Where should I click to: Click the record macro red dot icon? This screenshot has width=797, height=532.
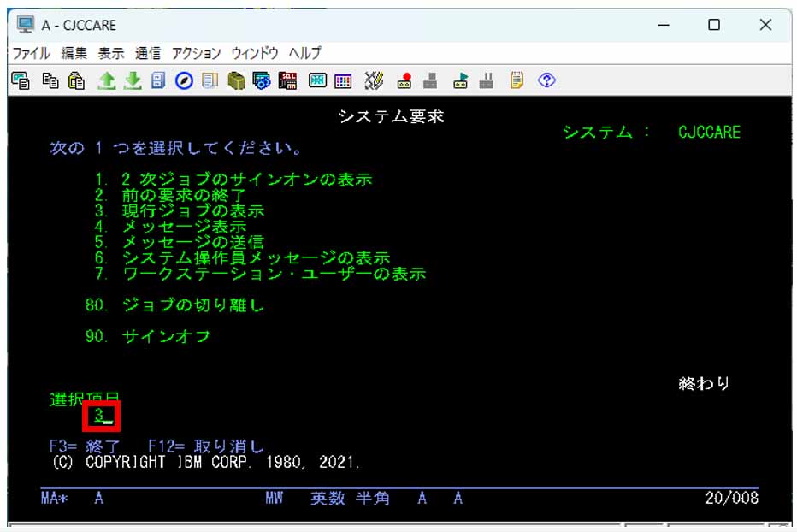[404, 80]
